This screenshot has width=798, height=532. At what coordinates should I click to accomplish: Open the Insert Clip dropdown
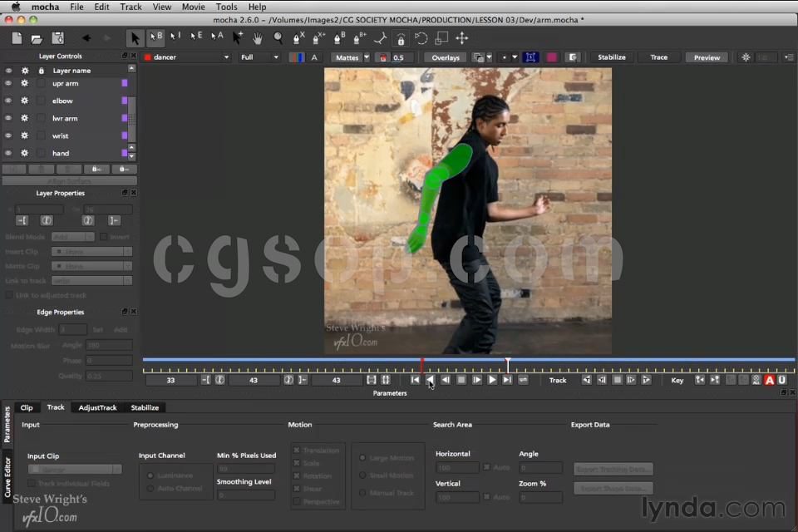tap(91, 252)
